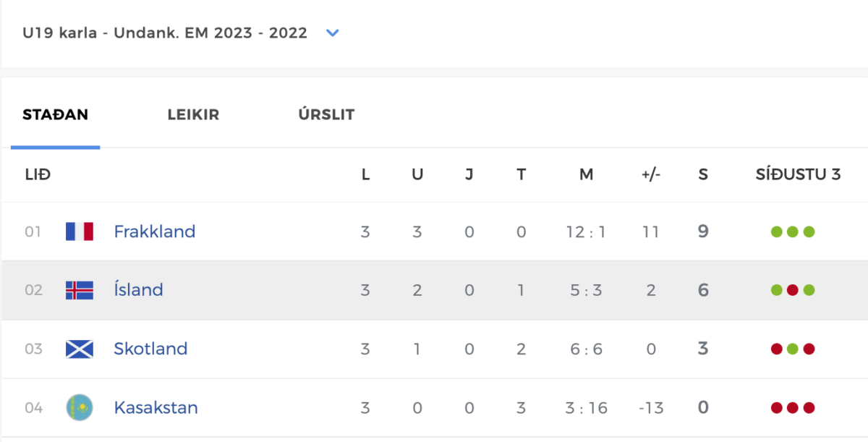The width and height of the screenshot is (868, 442).
Task: Switch to the Úrslit tab
Action: pos(326,115)
